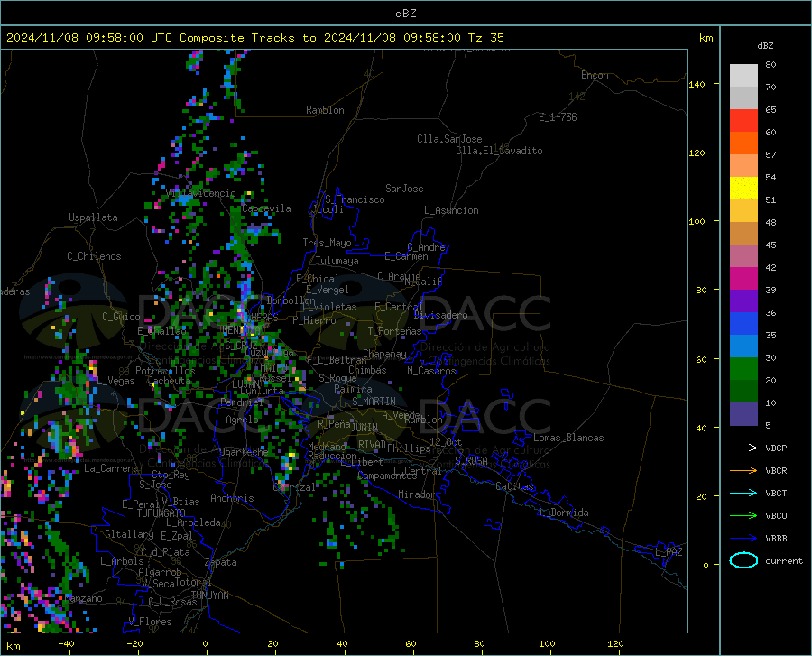This screenshot has height=656, width=812.
Task: Select the green 30 dBZ color swatch
Action: (743, 369)
